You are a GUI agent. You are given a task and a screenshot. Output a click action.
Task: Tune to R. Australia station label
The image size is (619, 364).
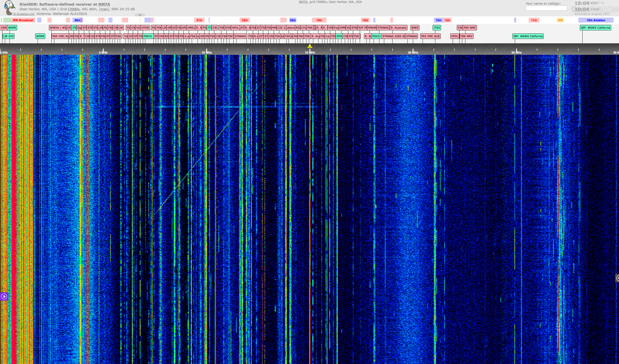(398, 27)
